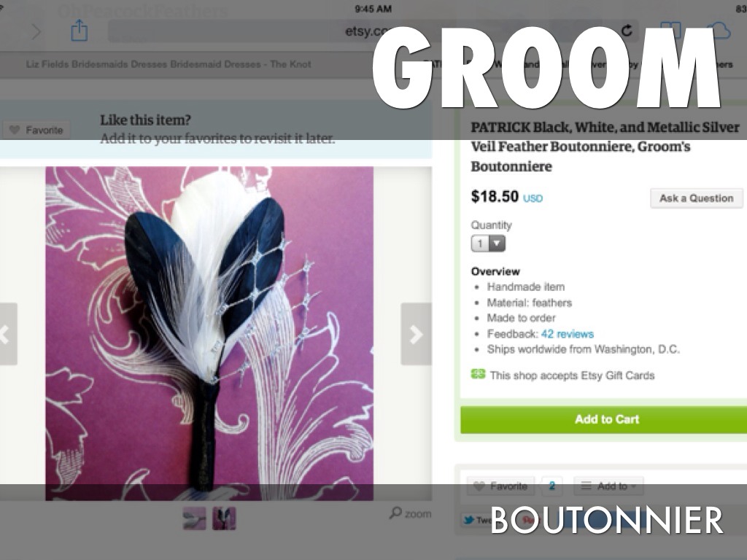Click the Ask a Question button
This screenshot has width=747, height=560.
tap(697, 198)
